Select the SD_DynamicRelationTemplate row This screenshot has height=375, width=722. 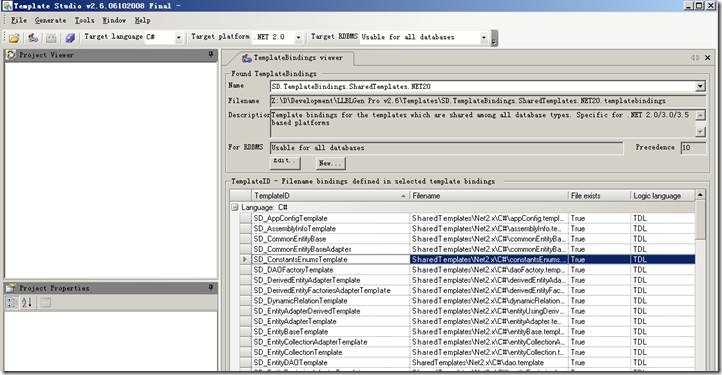(x=467, y=301)
